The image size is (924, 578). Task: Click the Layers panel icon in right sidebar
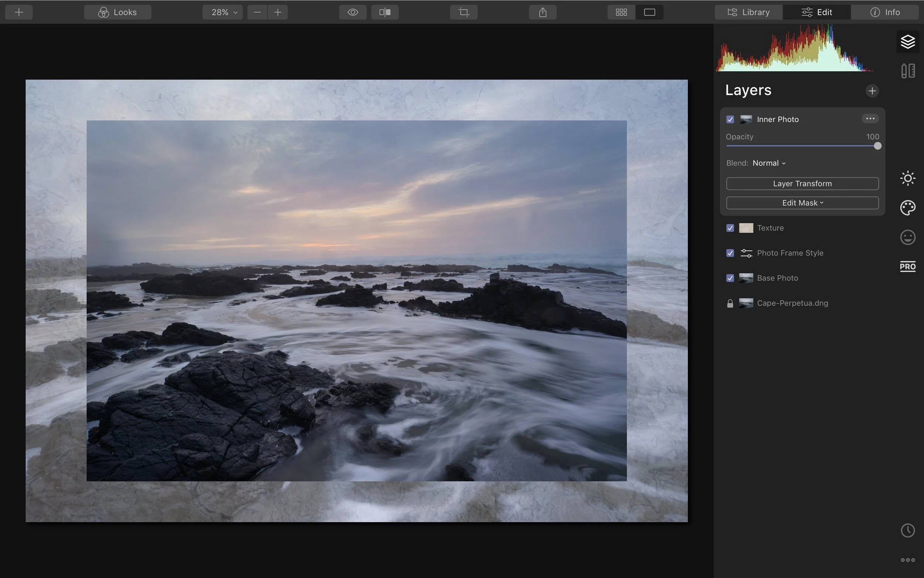pyautogui.click(x=907, y=41)
